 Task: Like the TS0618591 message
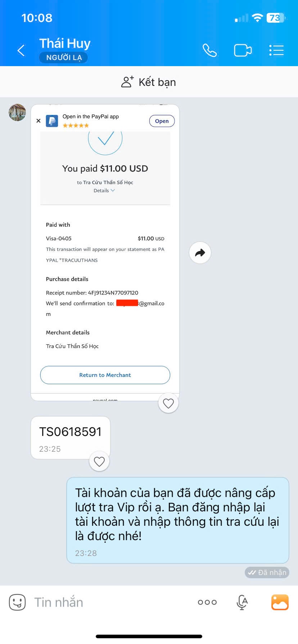point(99,461)
